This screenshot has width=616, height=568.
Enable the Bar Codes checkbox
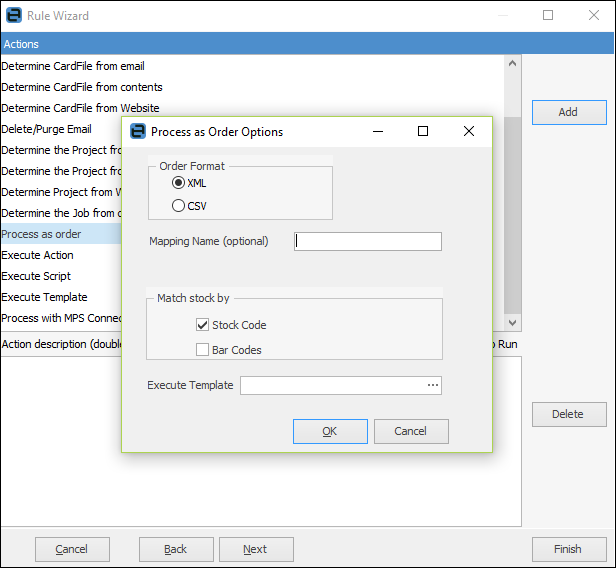pos(203,350)
